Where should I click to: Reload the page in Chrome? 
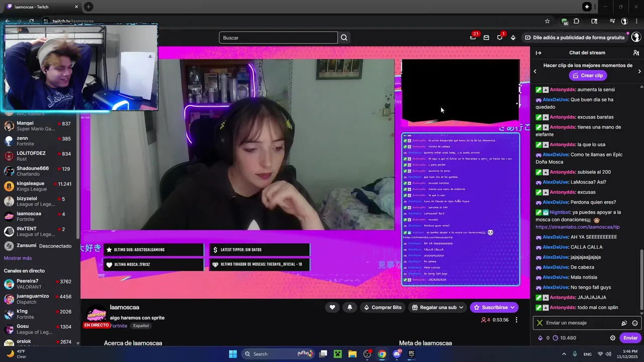[x=31, y=21]
